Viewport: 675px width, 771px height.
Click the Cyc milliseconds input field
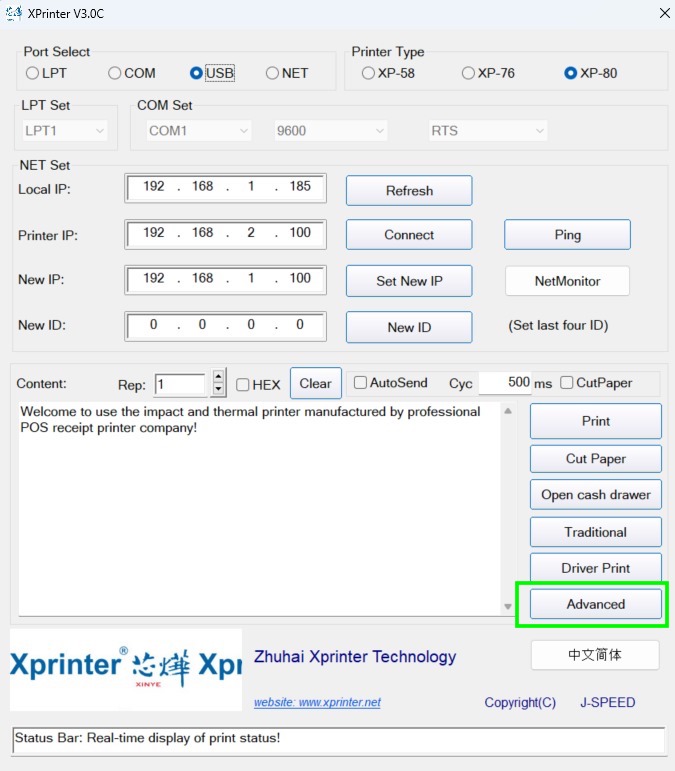505,383
